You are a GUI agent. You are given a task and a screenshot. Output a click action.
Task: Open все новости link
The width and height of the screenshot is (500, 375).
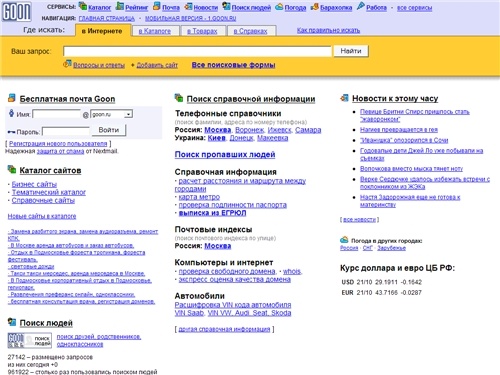click(x=359, y=220)
